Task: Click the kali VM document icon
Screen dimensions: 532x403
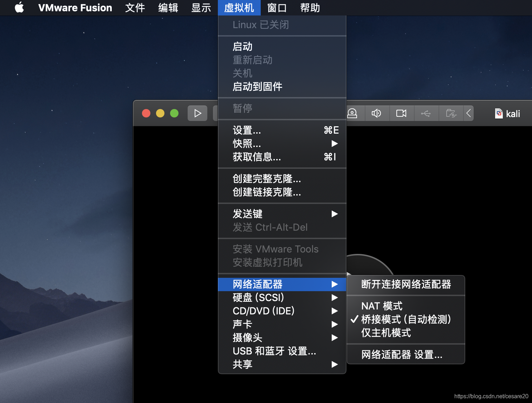Action: [x=499, y=113]
